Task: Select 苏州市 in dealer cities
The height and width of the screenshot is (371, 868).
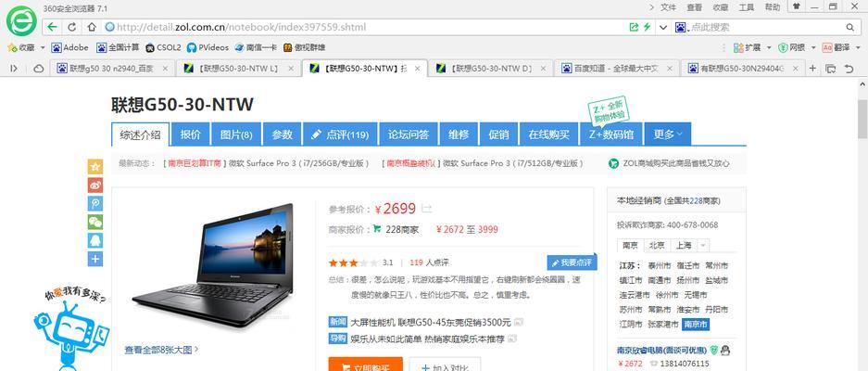Action: [x=631, y=310]
